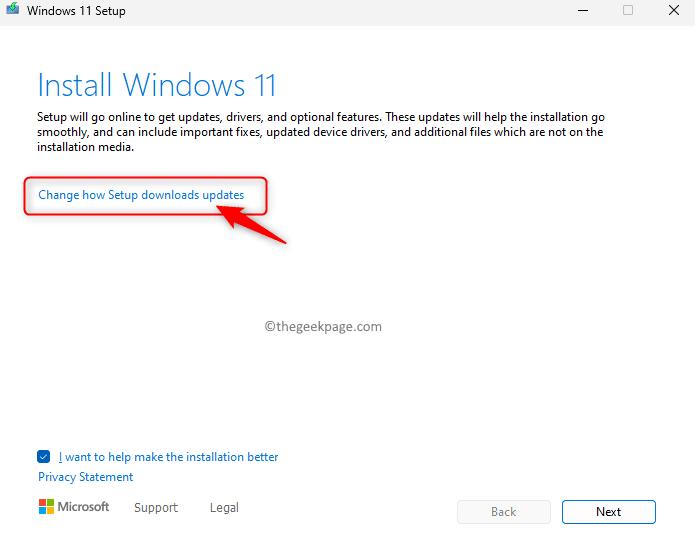Click the Next button
The height and width of the screenshot is (545, 695).
pyautogui.click(x=609, y=512)
